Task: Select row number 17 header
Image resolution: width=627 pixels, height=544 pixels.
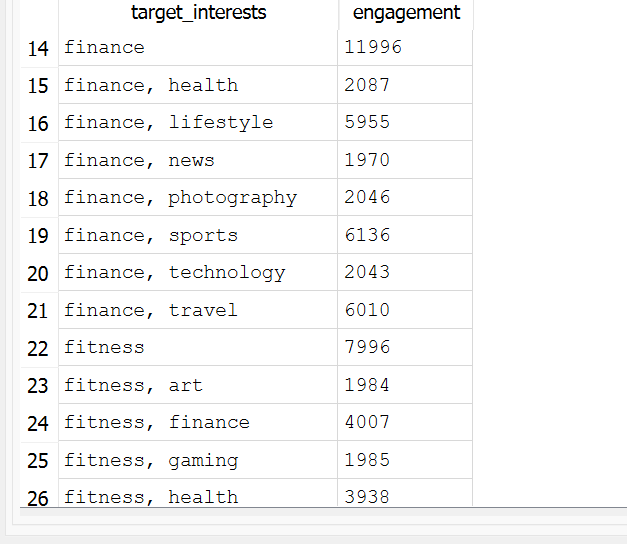Action: 38,160
